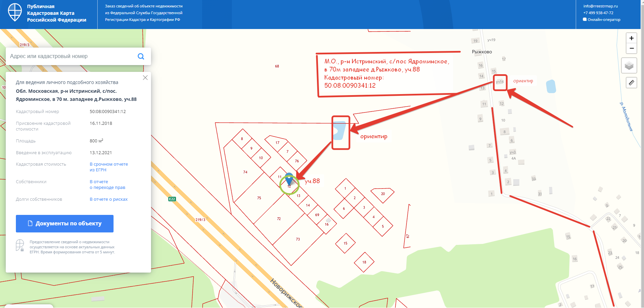Click the уч3 building label
This screenshot has height=308, width=644.
click(x=513, y=152)
